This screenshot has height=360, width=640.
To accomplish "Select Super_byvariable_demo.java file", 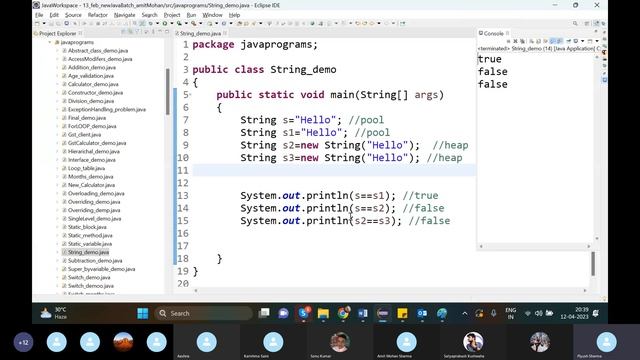I will click(101, 269).
